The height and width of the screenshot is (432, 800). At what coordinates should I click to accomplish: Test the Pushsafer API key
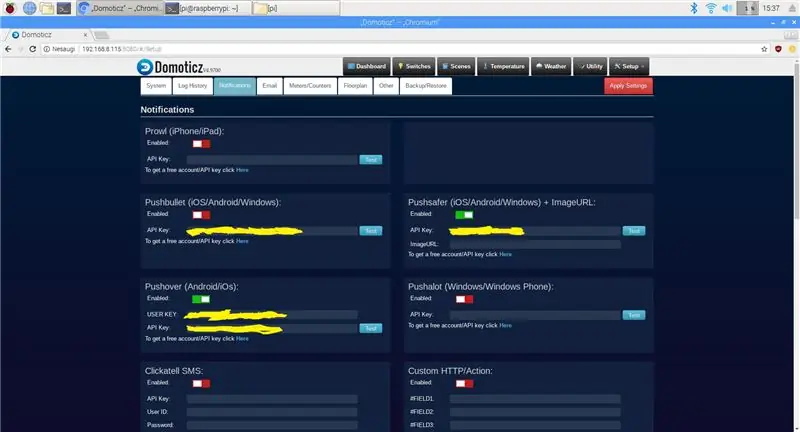point(634,231)
